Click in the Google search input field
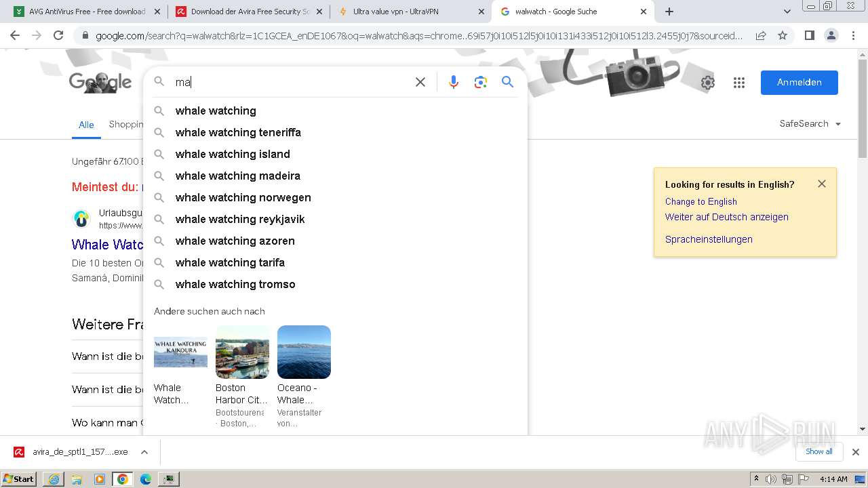 click(292, 82)
